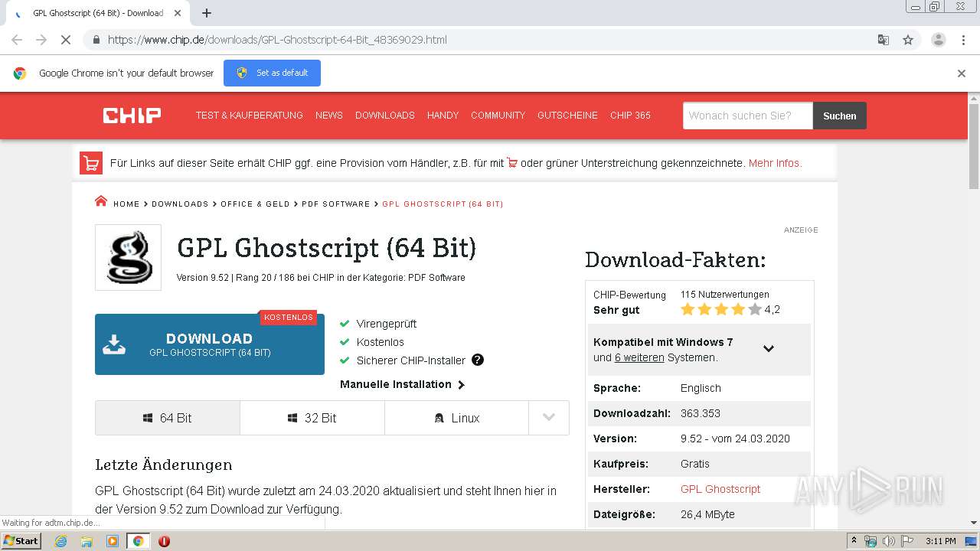Click the CHIP logo in header
Image resolution: width=980 pixels, height=551 pixels.
[132, 116]
